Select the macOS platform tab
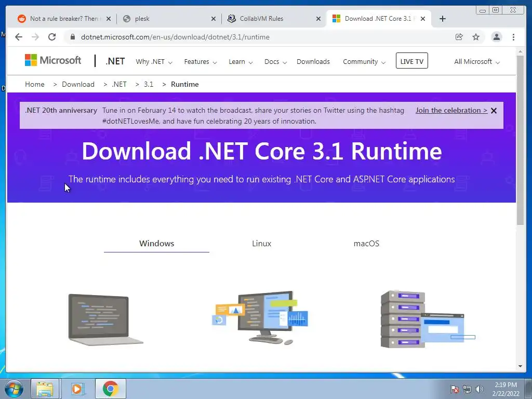Viewport: 532px width, 399px height. (366, 244)
